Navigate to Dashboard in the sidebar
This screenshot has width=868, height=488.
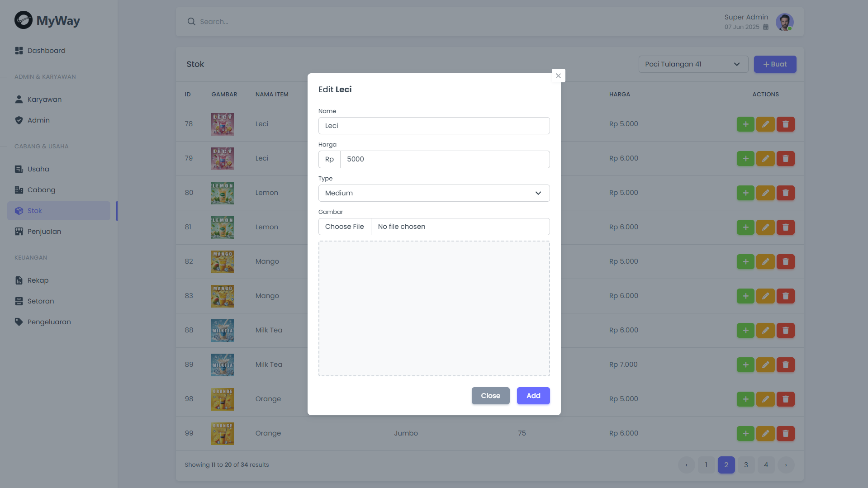pos(46,51)
